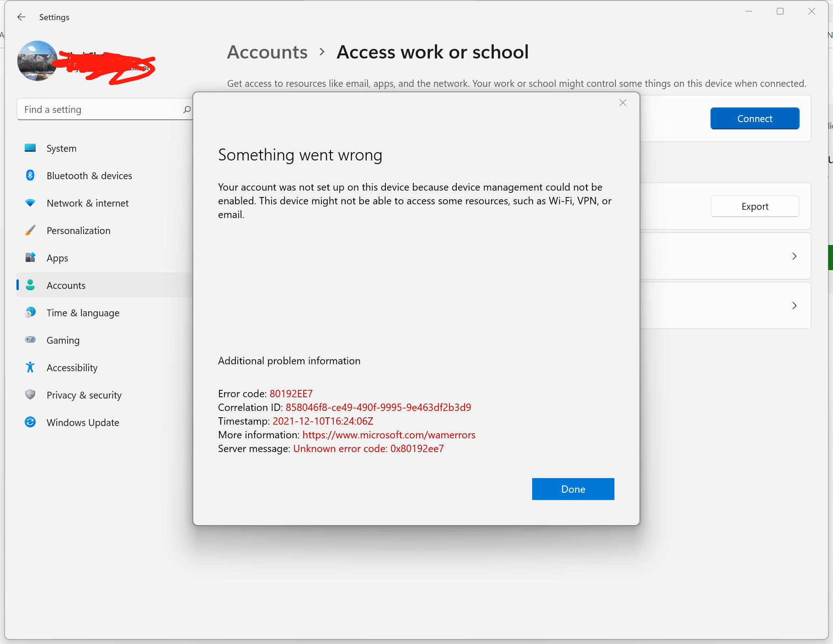Click the Server message Unknown error code text
The width and height of the screenshot is (833, 644).
click(368, 449)
